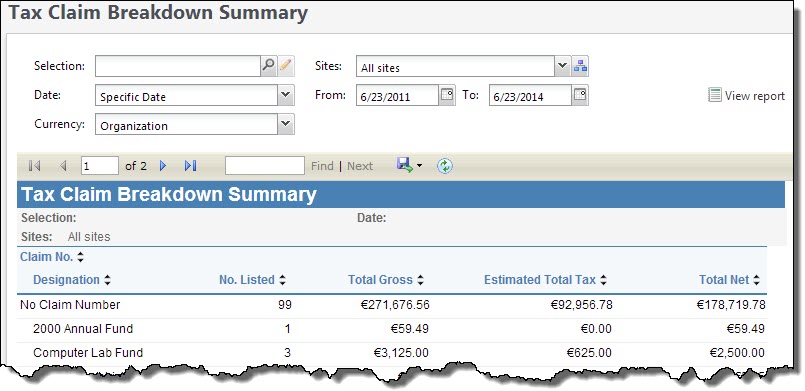Open the To date calendar picker

(x=580, y=95)
